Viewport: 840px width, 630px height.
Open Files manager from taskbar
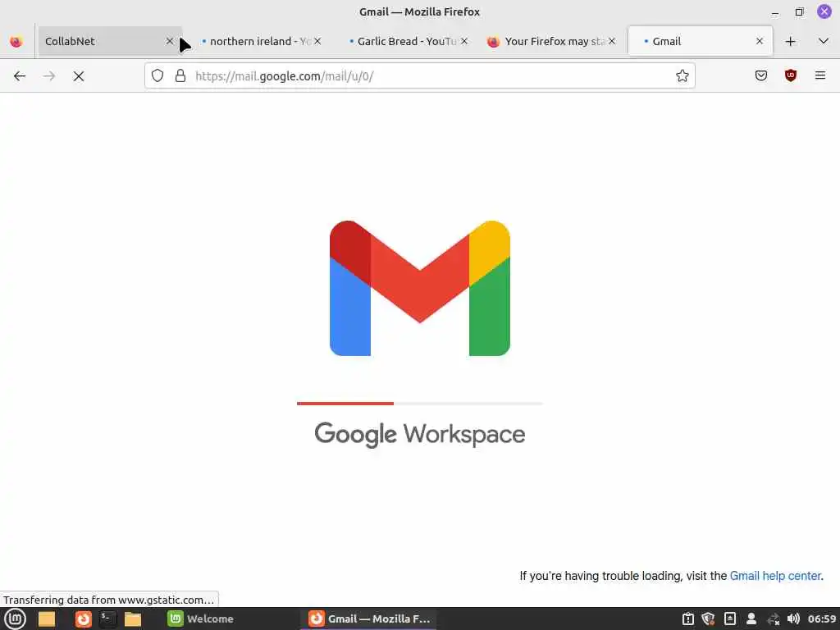click(x=133, y=619)
